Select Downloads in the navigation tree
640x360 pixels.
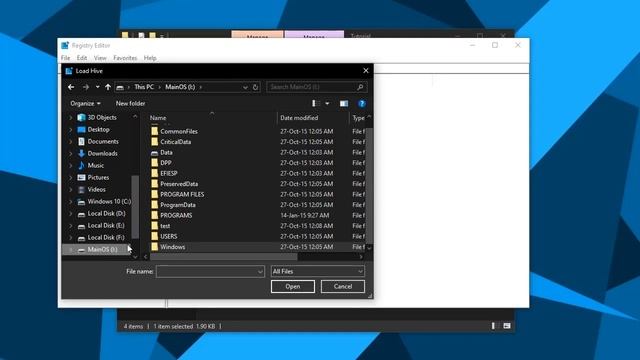(102, 153)
